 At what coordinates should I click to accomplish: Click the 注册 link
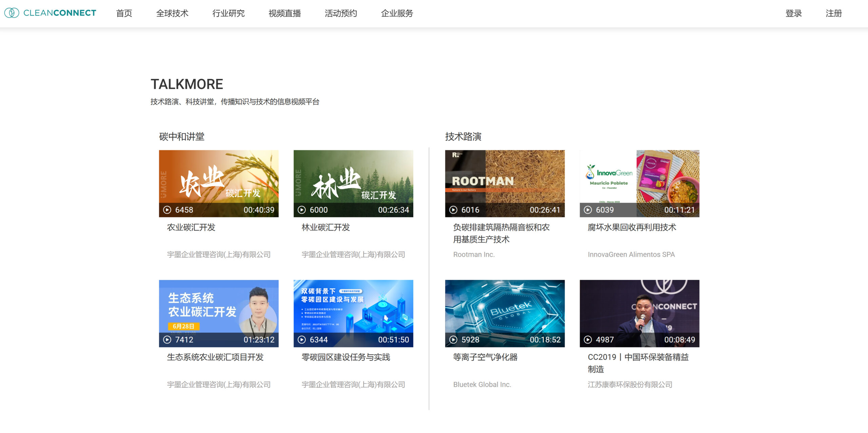[x=833, y=13]
